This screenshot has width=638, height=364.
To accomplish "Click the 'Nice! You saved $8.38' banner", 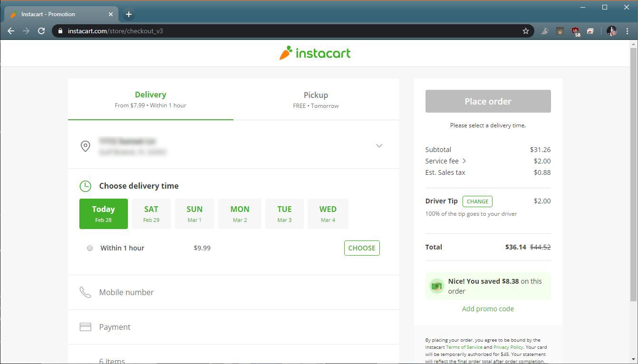I will 488,286.
